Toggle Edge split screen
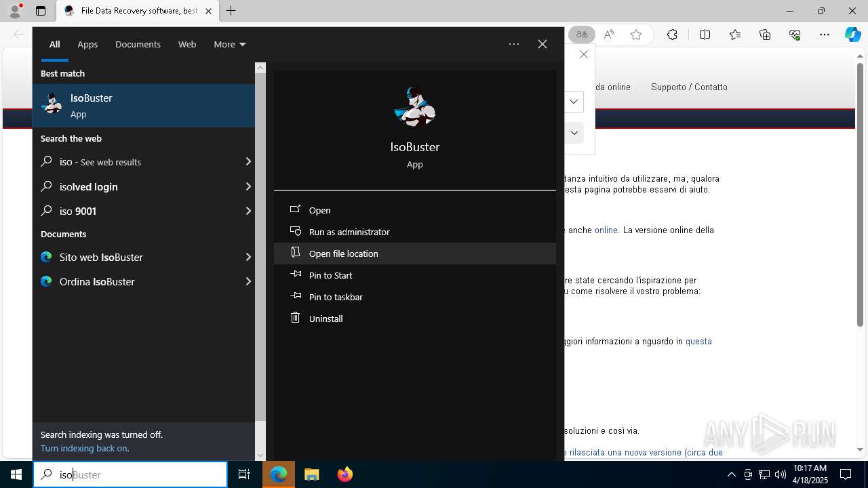The height and width of the screenshot is (488, 868). tap(705, 35)
